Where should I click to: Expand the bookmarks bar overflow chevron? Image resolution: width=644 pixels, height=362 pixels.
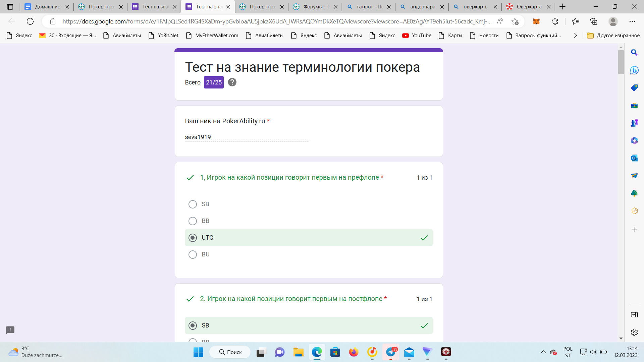click(x=575, y=36)
